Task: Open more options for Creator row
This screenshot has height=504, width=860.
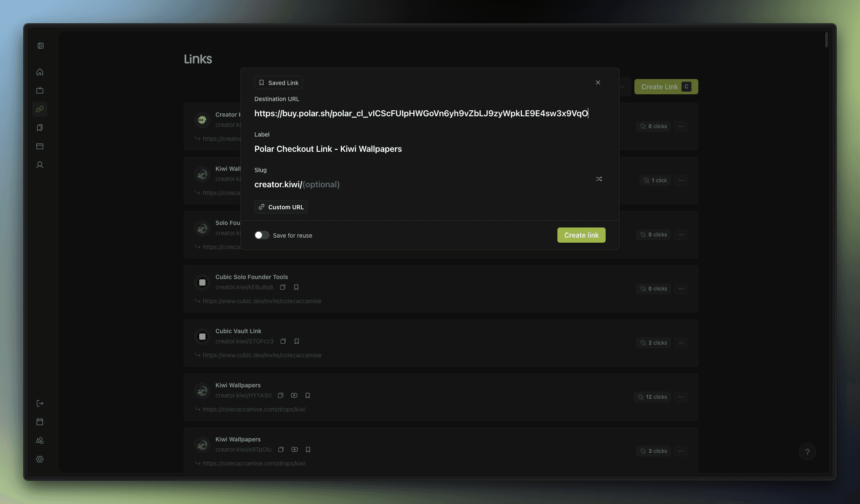Action: coord(681,126)
